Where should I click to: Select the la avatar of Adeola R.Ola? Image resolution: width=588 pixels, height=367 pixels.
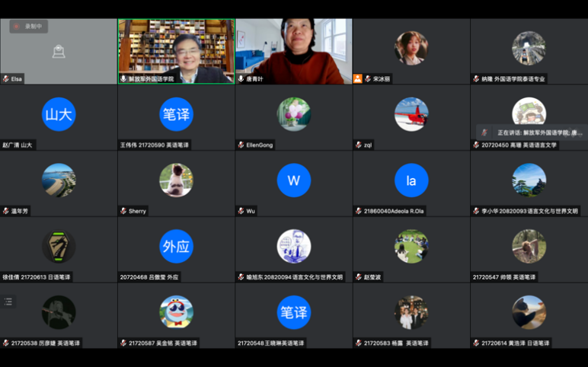click(x=411, y=180)
